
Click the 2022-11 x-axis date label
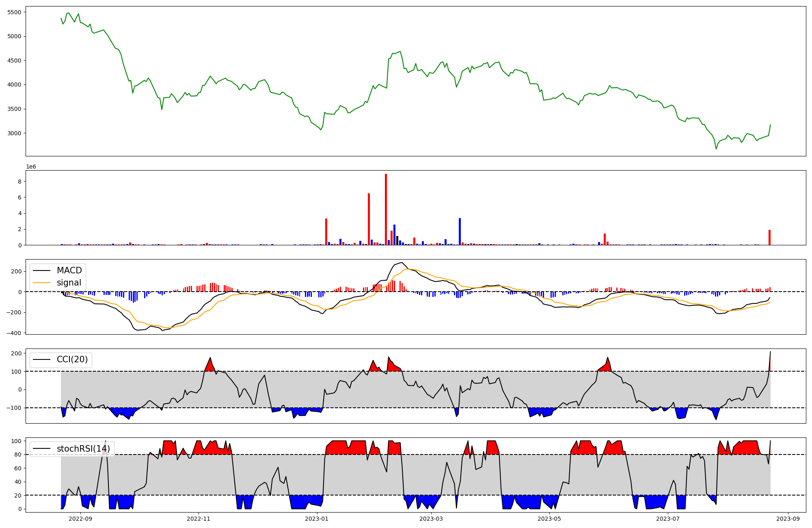[199, 519]
